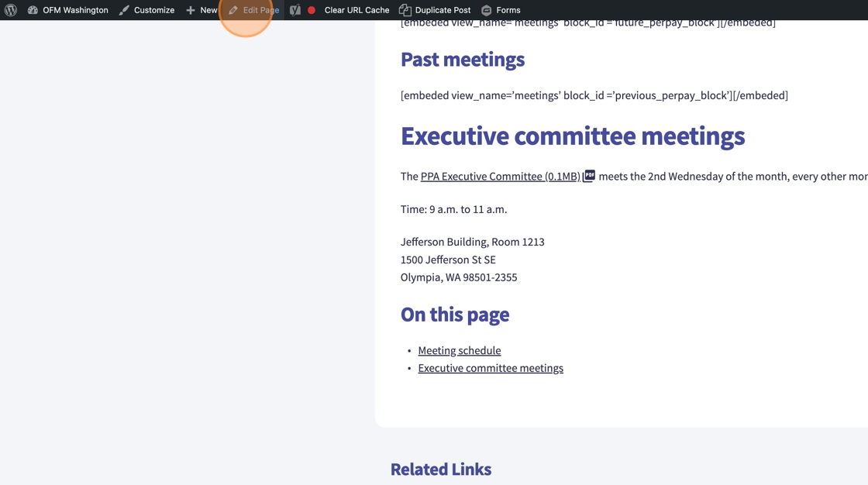This screenshot has width=868, height=485.
Task: Open the WordPress logo menu
Action: click(11, 10)
